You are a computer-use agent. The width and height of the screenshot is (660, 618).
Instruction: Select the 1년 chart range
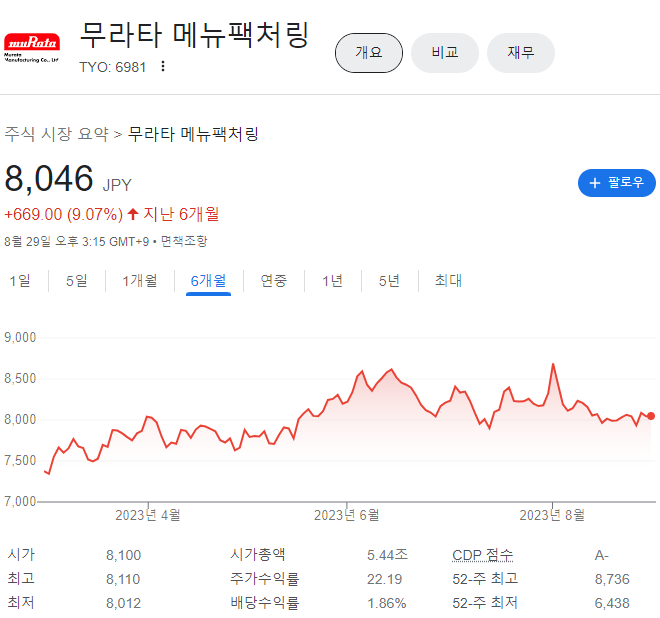point(333,280)
